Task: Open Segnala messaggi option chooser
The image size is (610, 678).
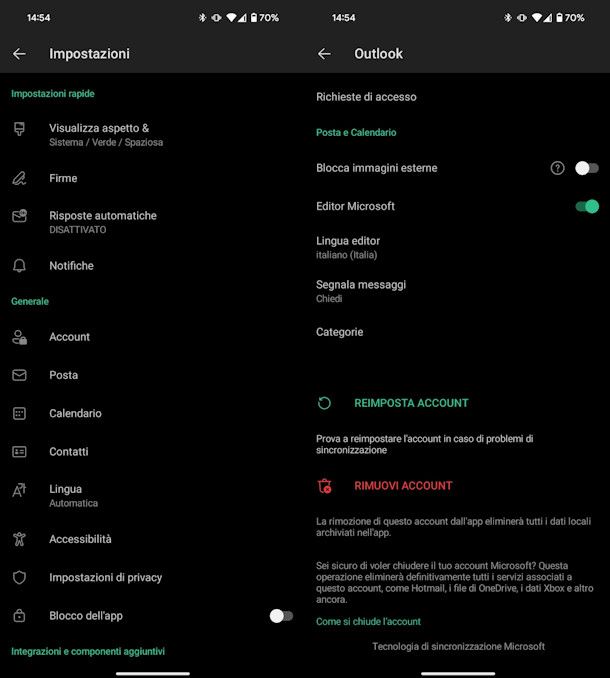Action: click(361, 291)
